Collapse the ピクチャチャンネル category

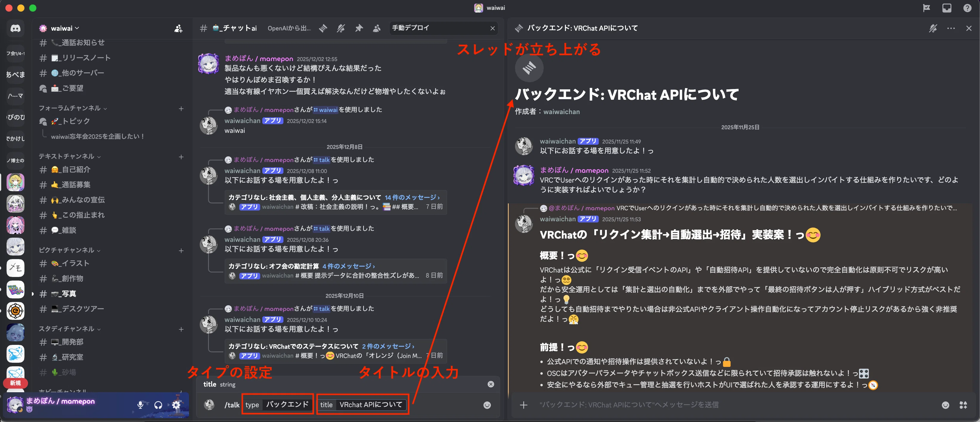[70, 250]
